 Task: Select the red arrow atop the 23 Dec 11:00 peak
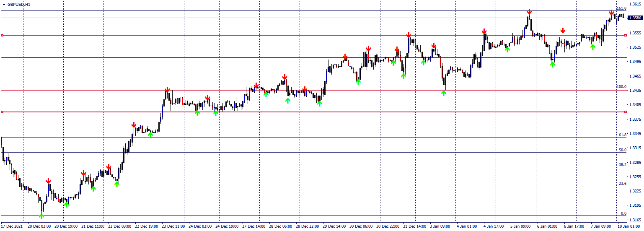[x=168, y=89]
